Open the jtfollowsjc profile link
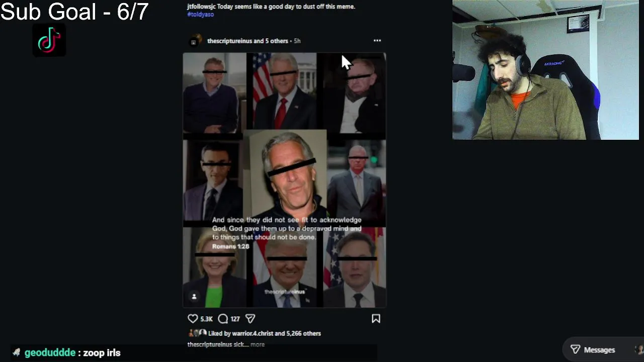This screenshot has width=644, height=362. coord(201,7)
